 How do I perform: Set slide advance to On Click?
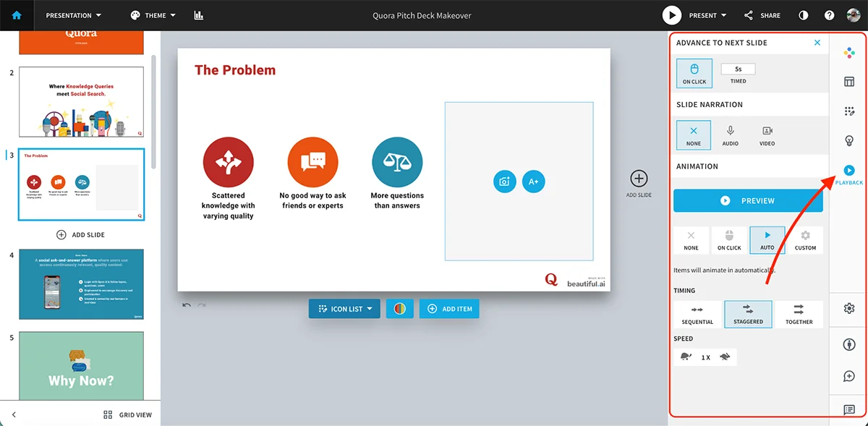tap(694, 73)
